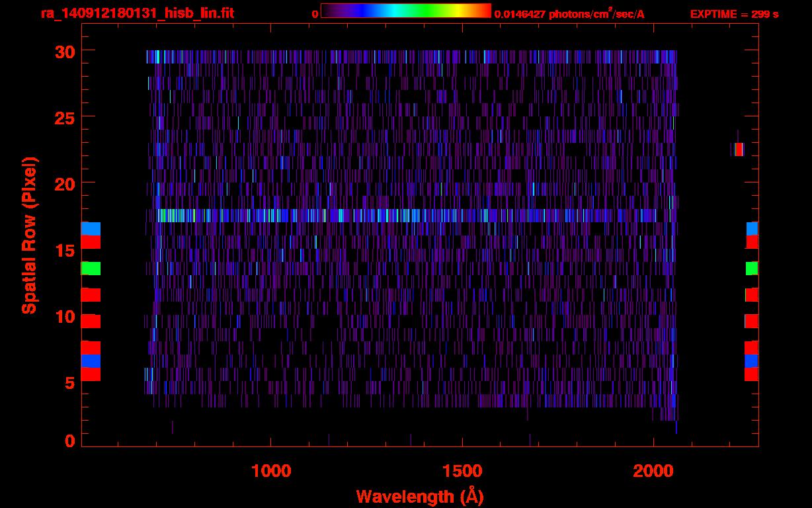Click the y-axis tick label 30

64,51
